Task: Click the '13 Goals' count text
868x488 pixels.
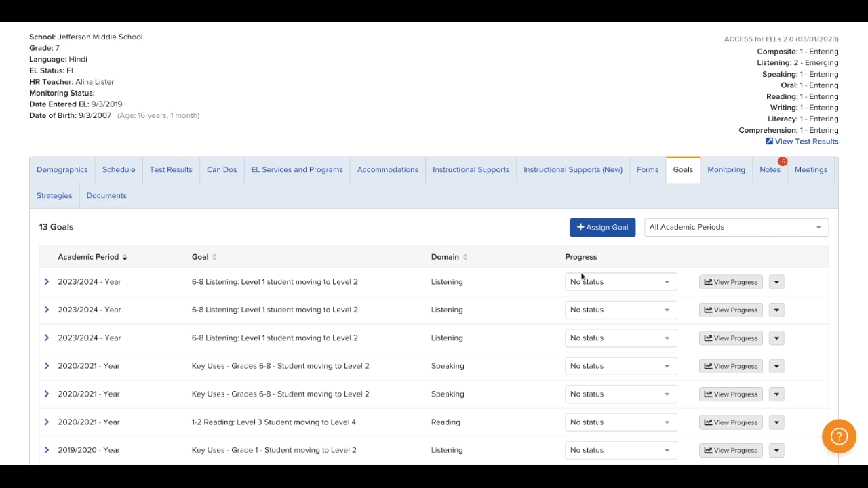Action: 56,227
